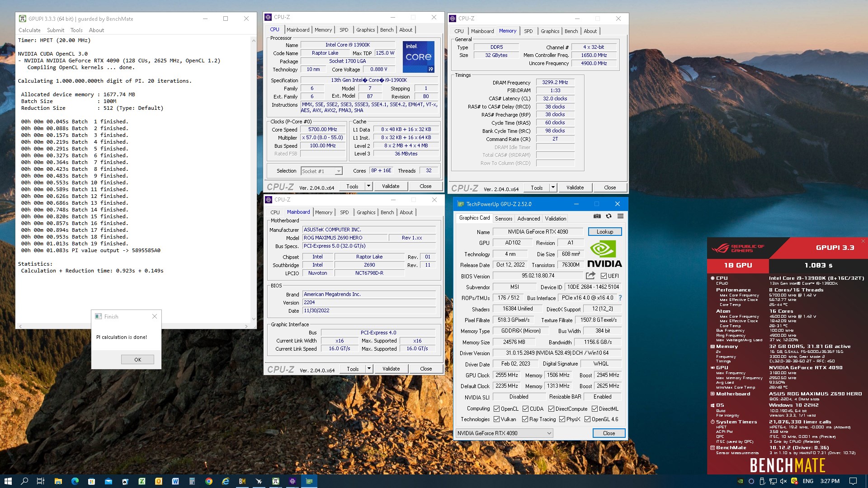Launch Excel from the taskbar
The height and width of the screenshot is (488, 868).
(x=142, y=481)
